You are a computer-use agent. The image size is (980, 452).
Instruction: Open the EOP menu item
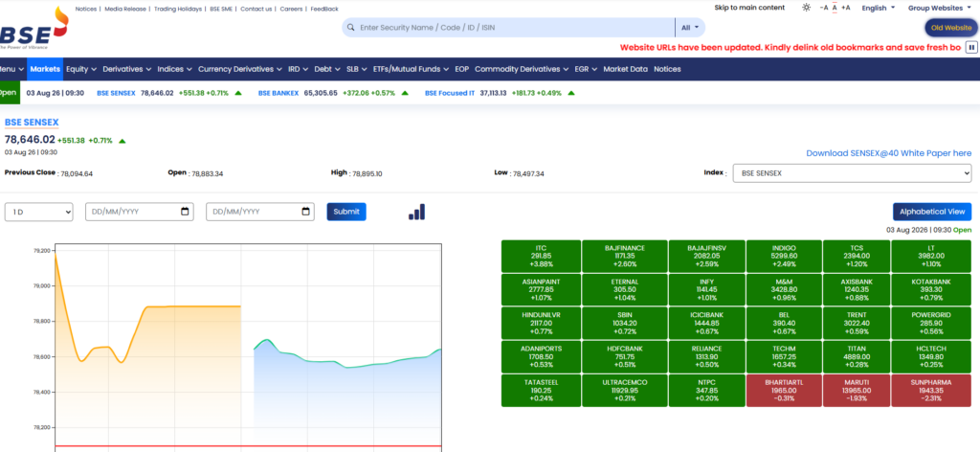coord(462,69)
